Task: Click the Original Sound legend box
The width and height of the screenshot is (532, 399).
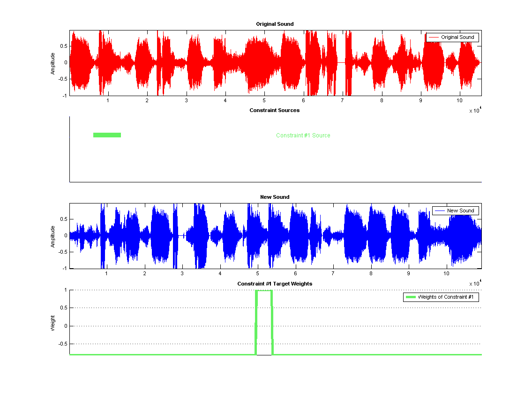Action: (452, 38)
